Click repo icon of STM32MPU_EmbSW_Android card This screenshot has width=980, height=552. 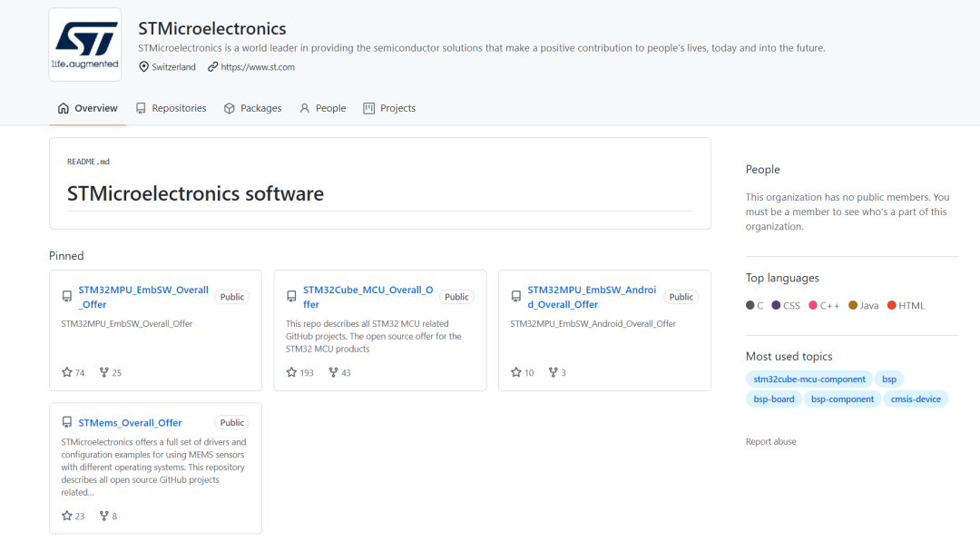coord(515,296)
